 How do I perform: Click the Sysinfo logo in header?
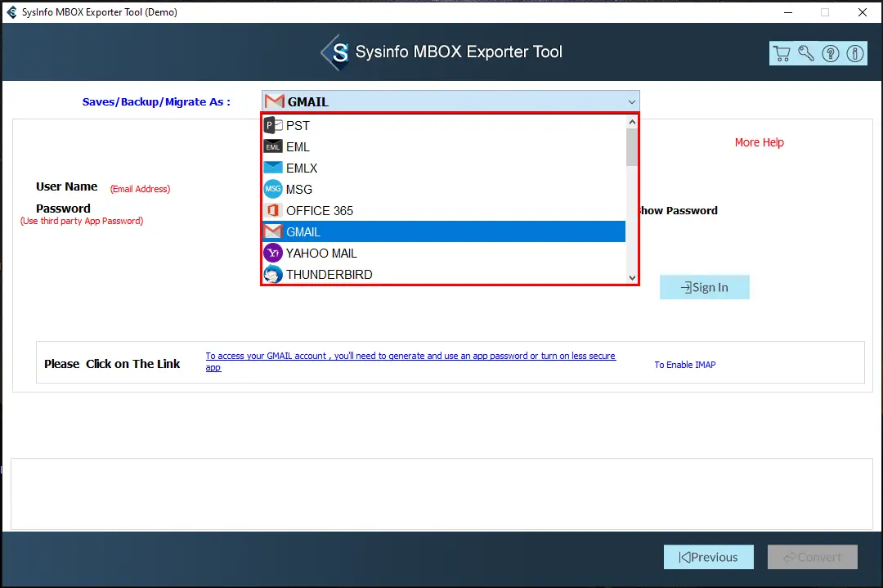tap(336, 52)
